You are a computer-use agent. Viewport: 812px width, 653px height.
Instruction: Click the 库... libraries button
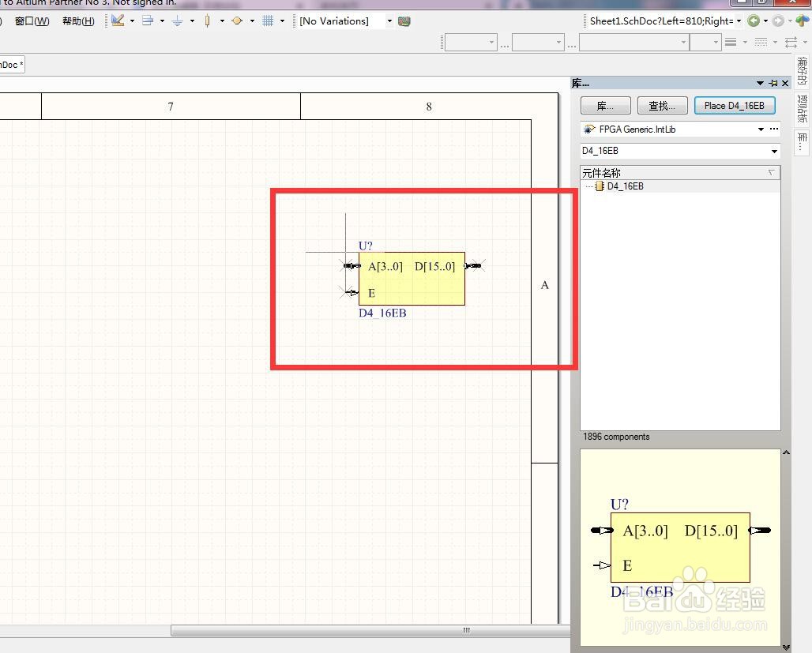(605, 106)
